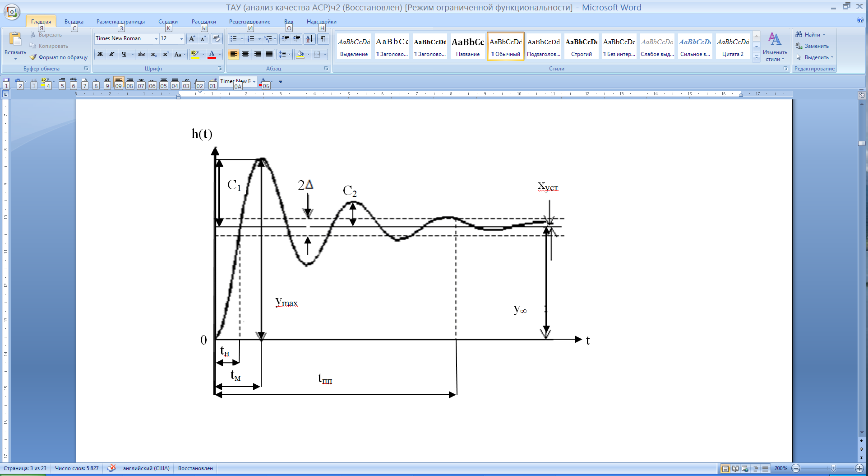
Task: Apply strikethrough formatting
Action: [142, 54]
